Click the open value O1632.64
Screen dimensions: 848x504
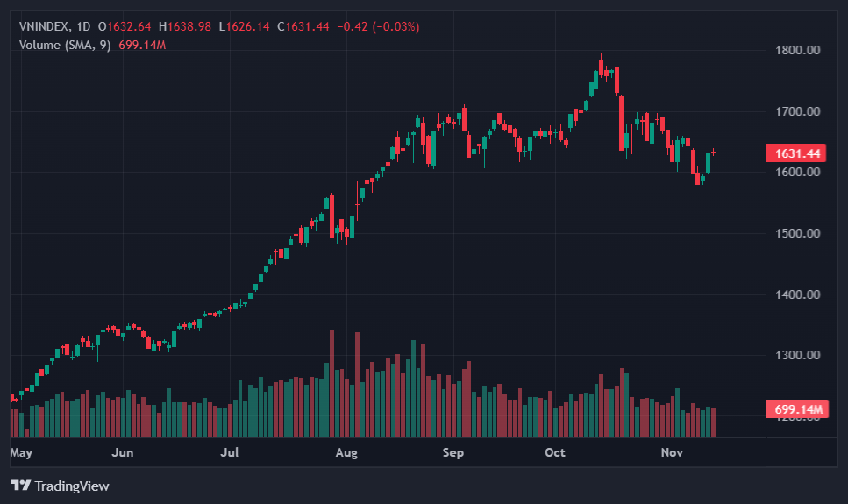[125, 26]
